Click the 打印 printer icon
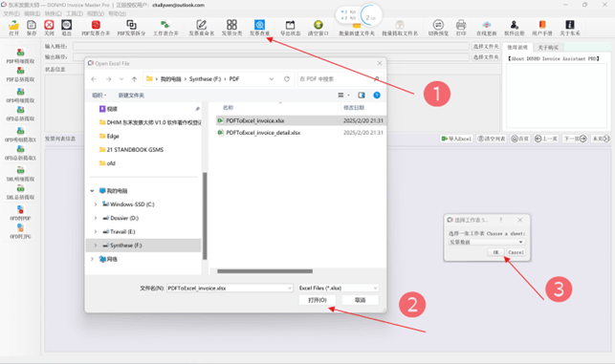 pos(461,26)
